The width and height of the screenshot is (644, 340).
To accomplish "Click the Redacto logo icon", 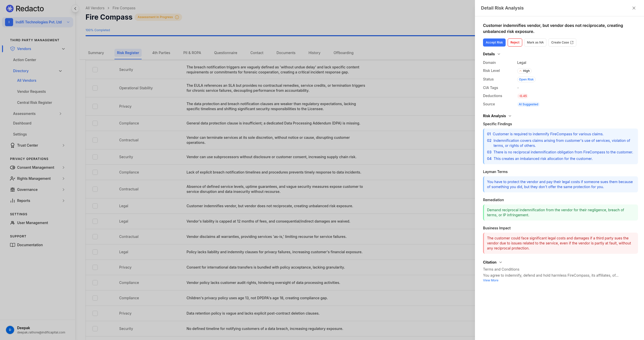I will pyautogui.click(x=10, y=9).
